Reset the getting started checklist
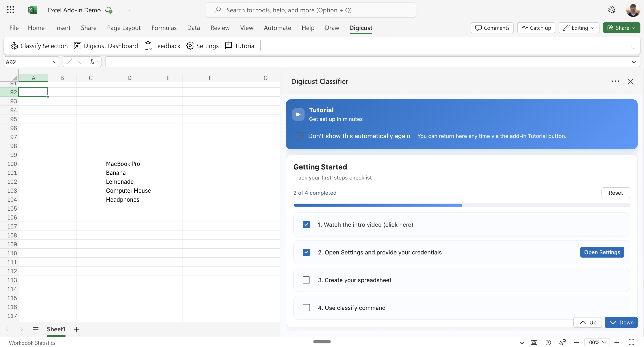Image resolution: width=644 pixels, height=347 pixels. pos(616,193)
